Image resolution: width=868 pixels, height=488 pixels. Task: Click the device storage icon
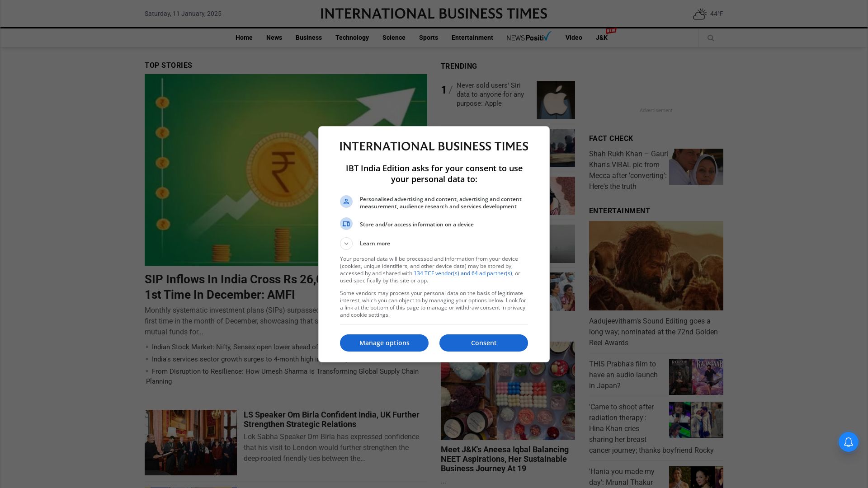[x=346, y=224]
